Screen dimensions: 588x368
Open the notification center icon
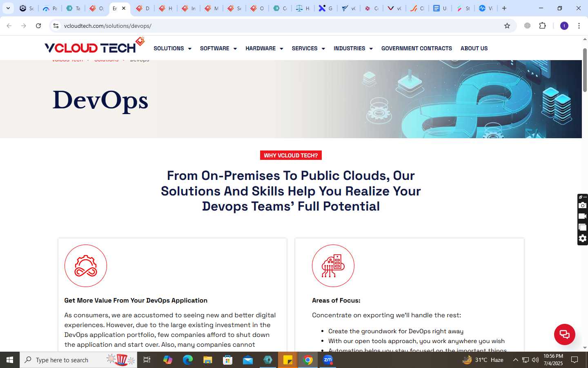(x=575, y=360)
